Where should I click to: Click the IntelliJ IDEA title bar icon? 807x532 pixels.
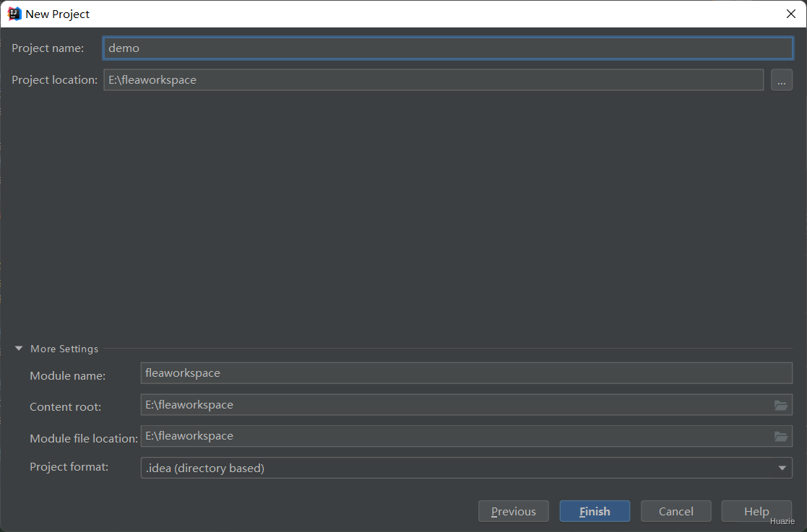pyautogui.click(x=14, y=14)
